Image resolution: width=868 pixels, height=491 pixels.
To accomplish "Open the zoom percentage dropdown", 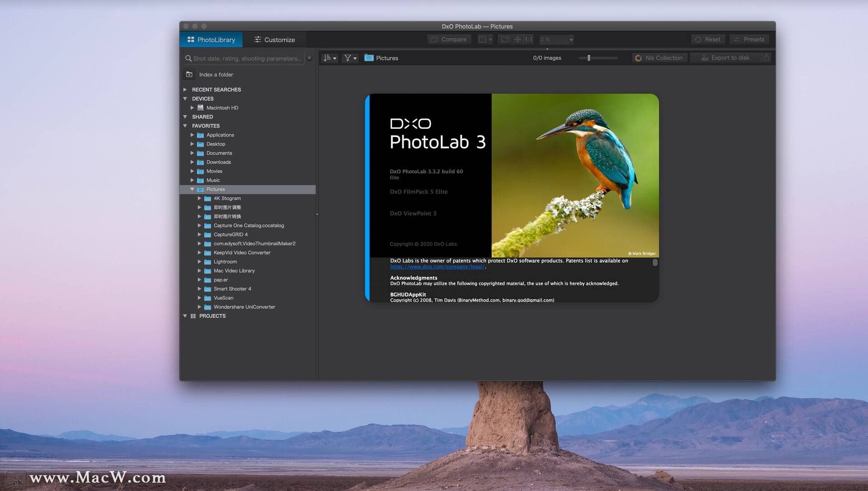I will point(571,40).
